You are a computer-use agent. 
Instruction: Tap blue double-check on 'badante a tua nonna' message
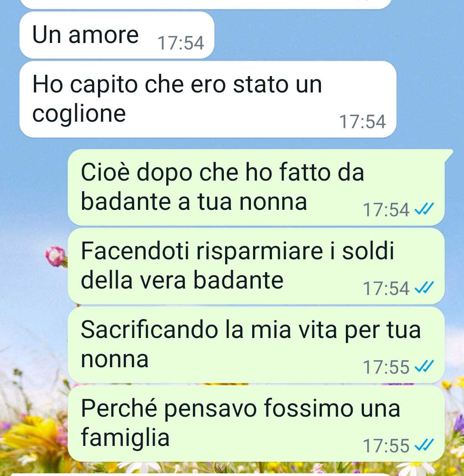point(424,209)
